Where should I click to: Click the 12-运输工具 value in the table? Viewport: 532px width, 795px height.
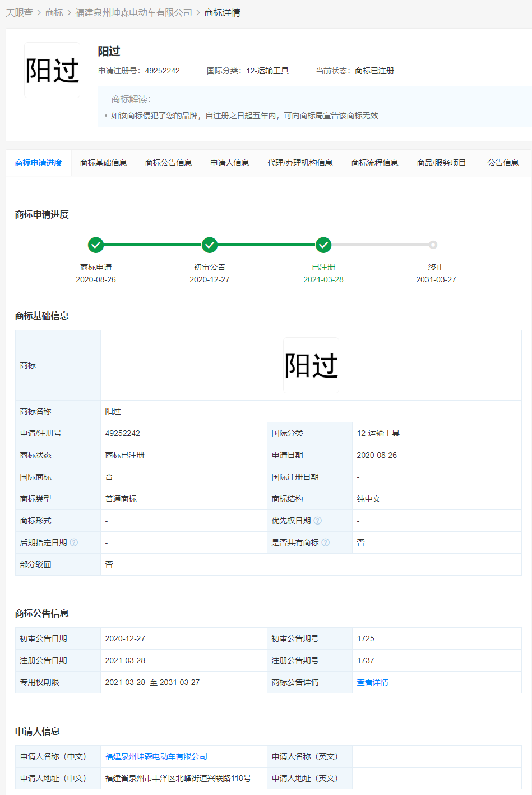(x=378, y=433)
